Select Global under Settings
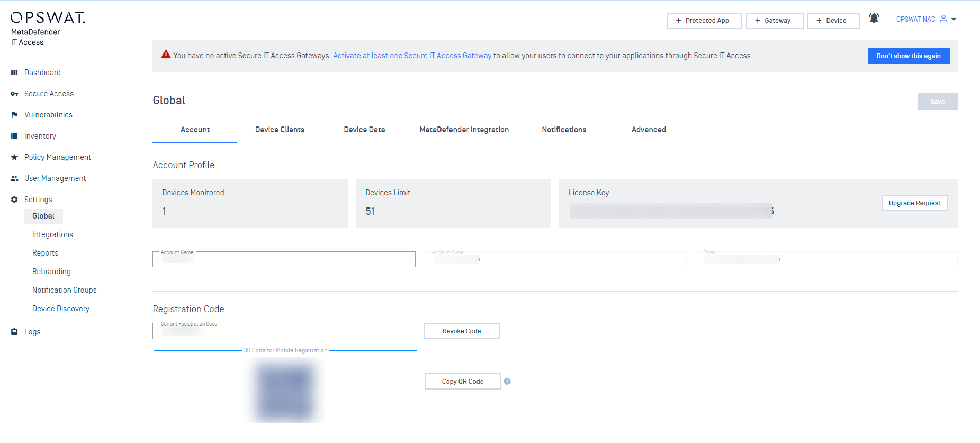Viewport: 980px width, 443px height. click(x=43, y=216)
